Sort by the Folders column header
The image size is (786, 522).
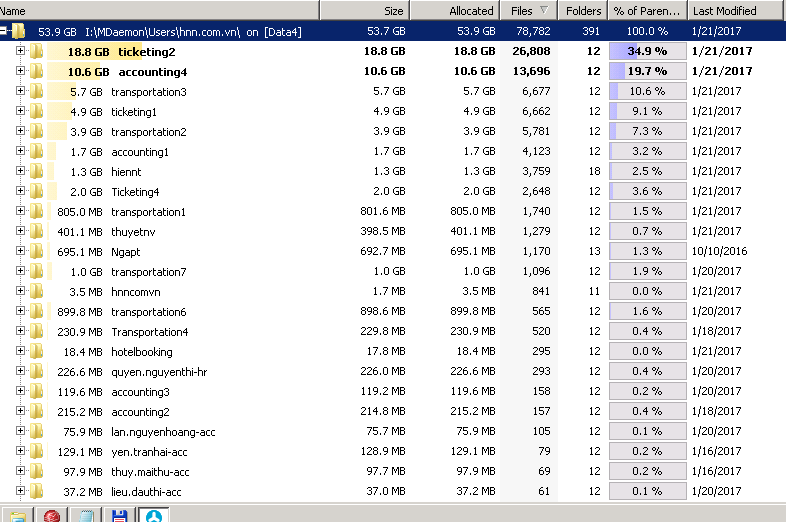582,11
